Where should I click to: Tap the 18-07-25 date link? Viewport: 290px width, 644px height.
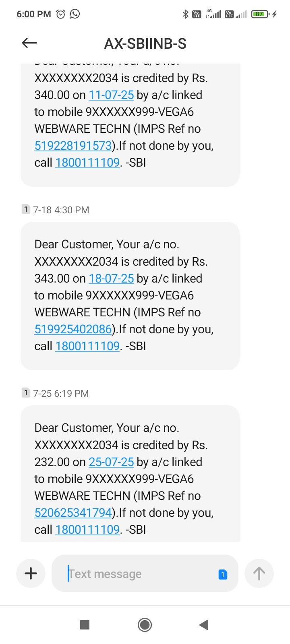pyautogui.click(x=111, y=279)
